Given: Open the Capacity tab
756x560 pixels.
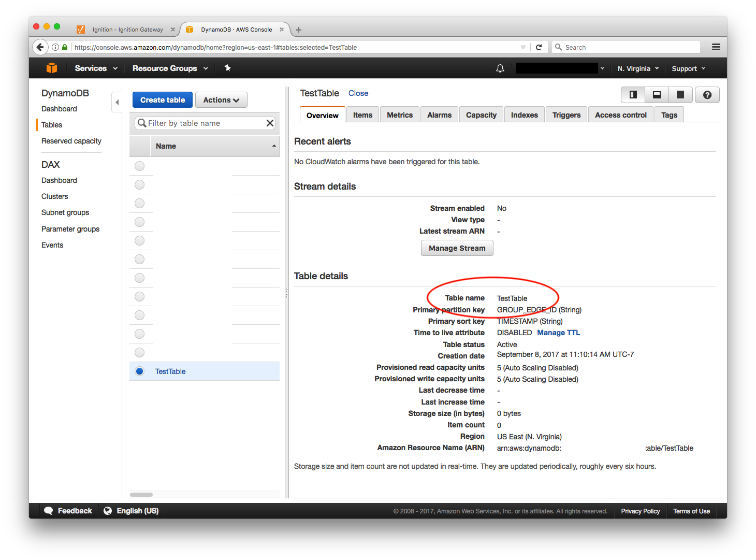Looking at the screenshot, I should point(481,115).
